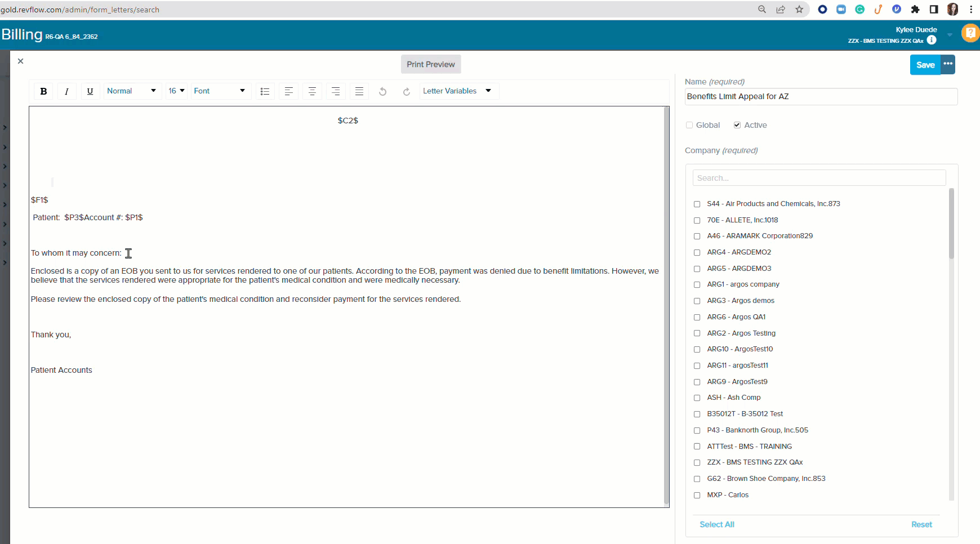Viewport: 980px width, 544px height.
Task: Align text to the right
Action: click(336, 91)
